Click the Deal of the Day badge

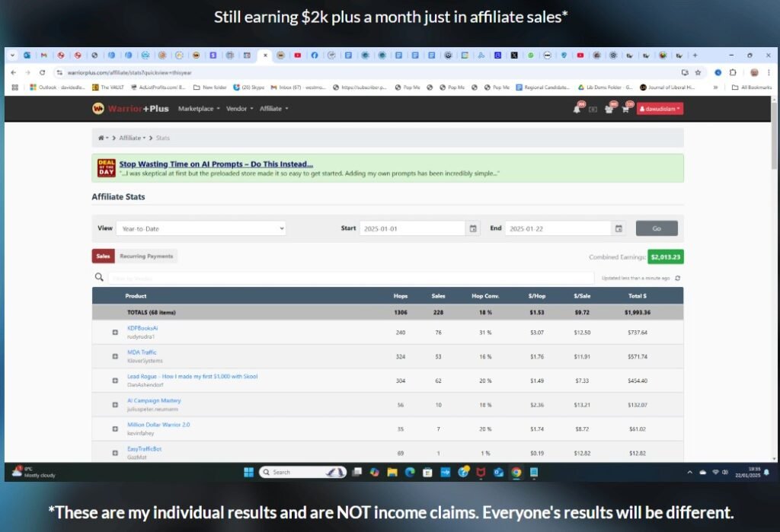(107, 168)
